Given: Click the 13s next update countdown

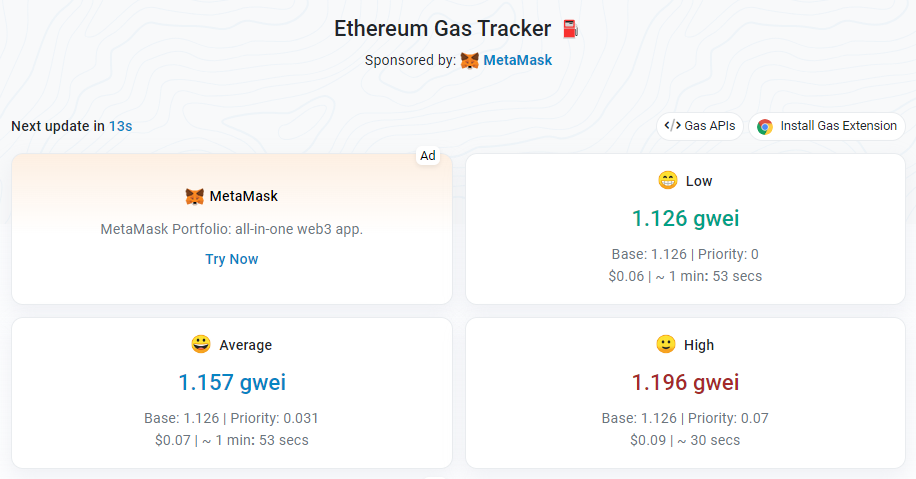Looking at the screenshot, I should pos(121,126).
